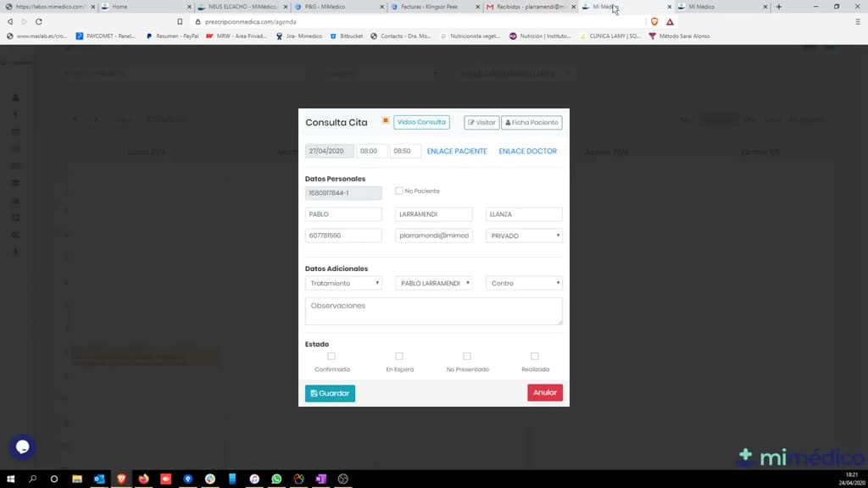Expand the Centro dropdown
The height and width of the screenshot is (488, 868).
coord(524,283)
